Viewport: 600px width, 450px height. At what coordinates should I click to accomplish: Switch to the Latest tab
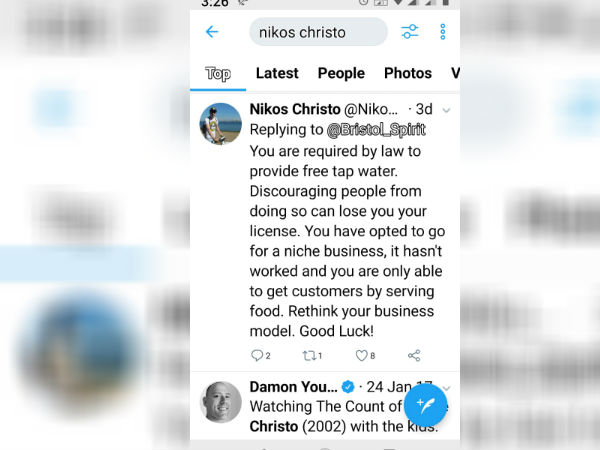(277, 73)
